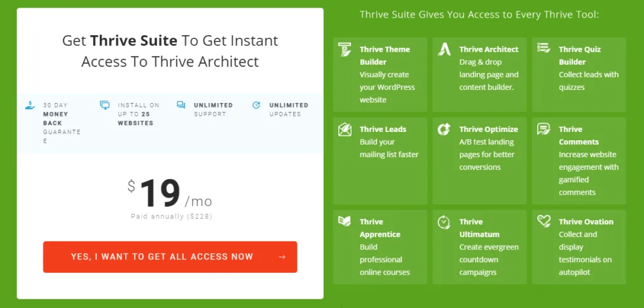Click 'Drag & drop landing page' description
The image size is (644, 308).
tap(489, 74)
